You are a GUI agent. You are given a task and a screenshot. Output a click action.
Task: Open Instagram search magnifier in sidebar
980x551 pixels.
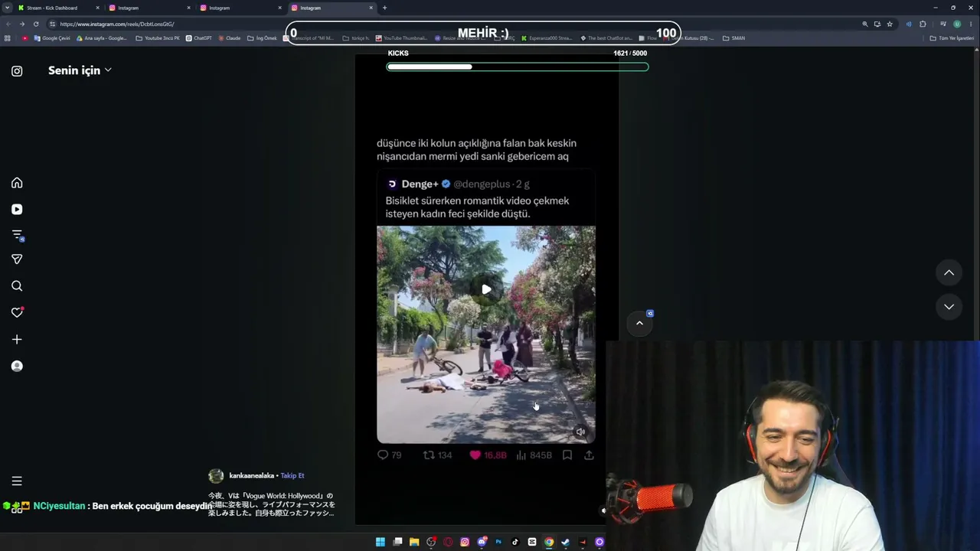coord(17,286)
